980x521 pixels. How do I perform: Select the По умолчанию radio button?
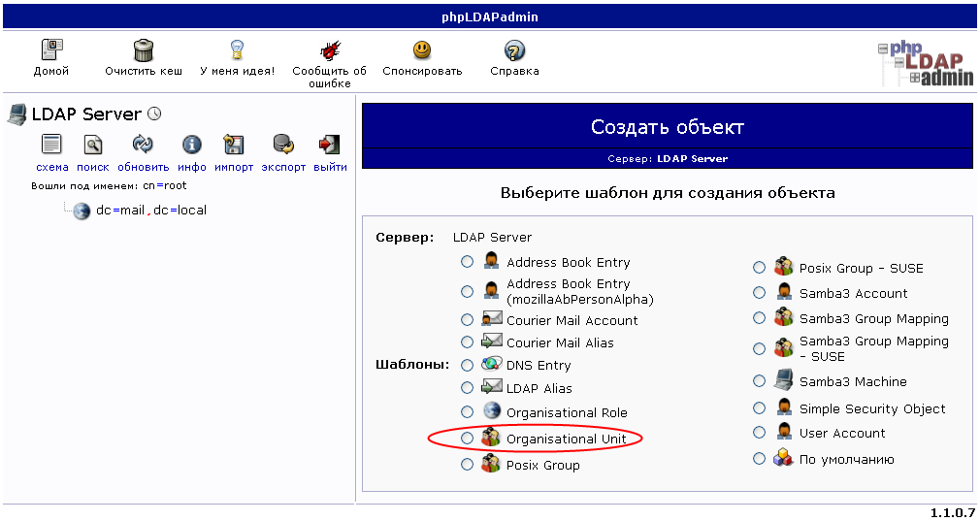tap(759, 459)
